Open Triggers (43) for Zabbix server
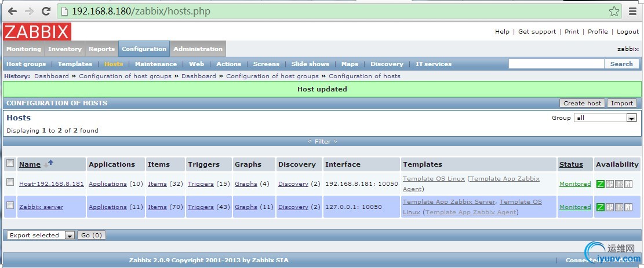This screenshot has height=268, width=644. (x=201, y=207)
